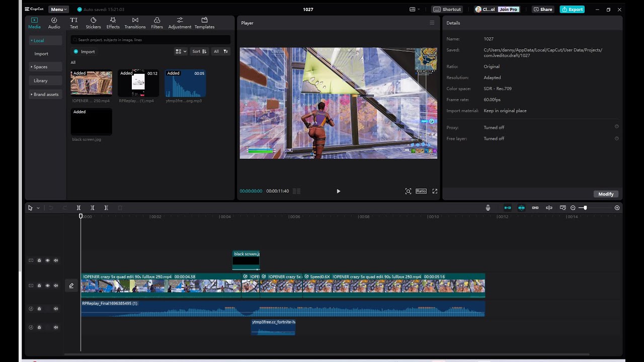
Task: Select the !OPENER 250.mp4 media thumbnail
Action: (x=91, y=83)
